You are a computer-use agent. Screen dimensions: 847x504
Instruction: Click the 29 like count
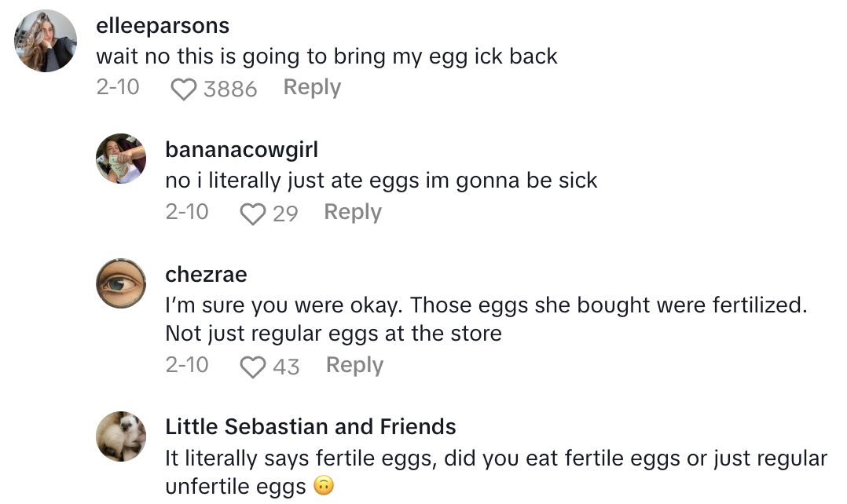(x=285, y=214)
